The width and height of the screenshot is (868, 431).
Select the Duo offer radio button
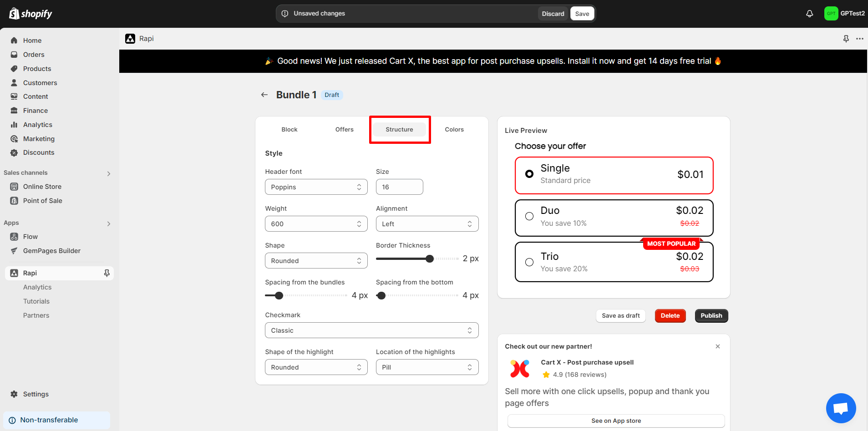click(x=529, y=216)
